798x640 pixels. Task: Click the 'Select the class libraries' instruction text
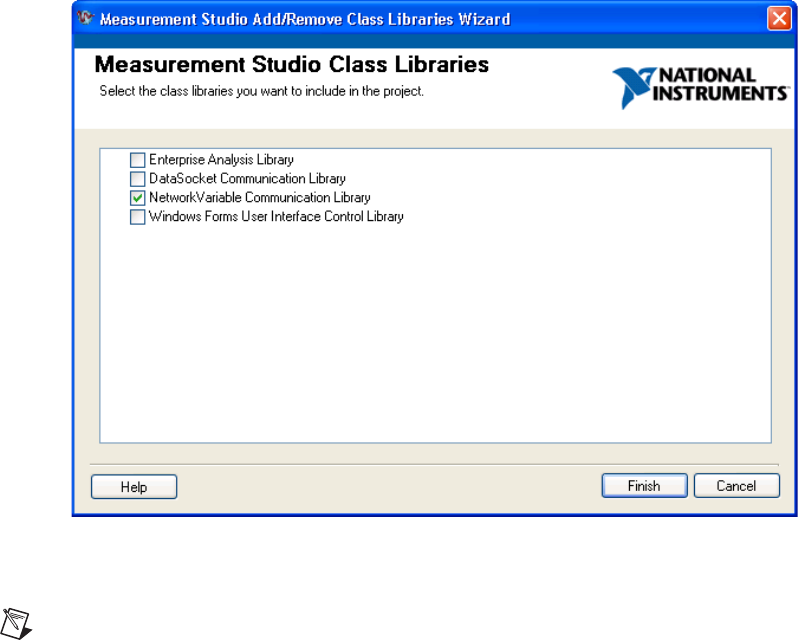tap(262, 91)
